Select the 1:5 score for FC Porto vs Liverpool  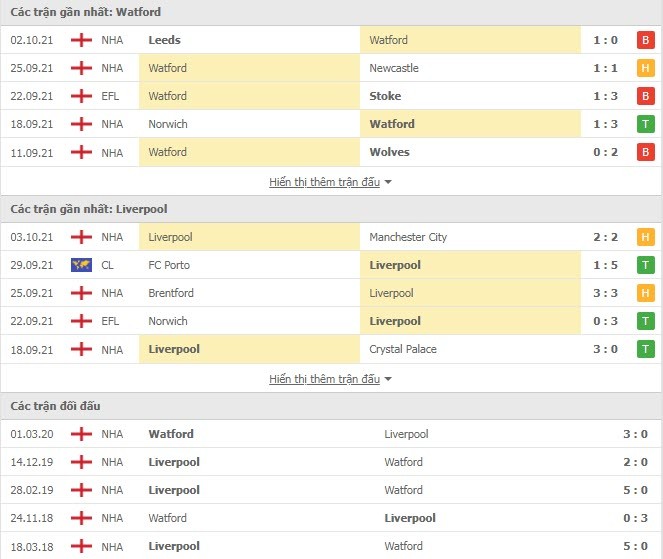[605, 265]
